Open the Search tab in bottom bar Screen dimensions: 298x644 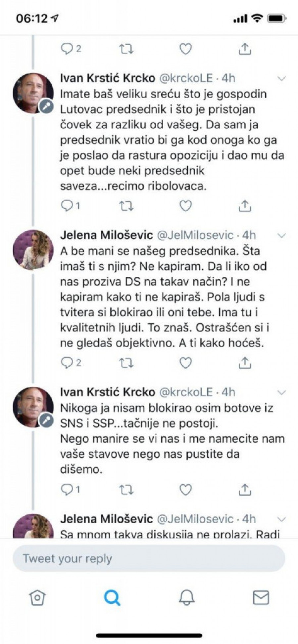coord(112,598)
